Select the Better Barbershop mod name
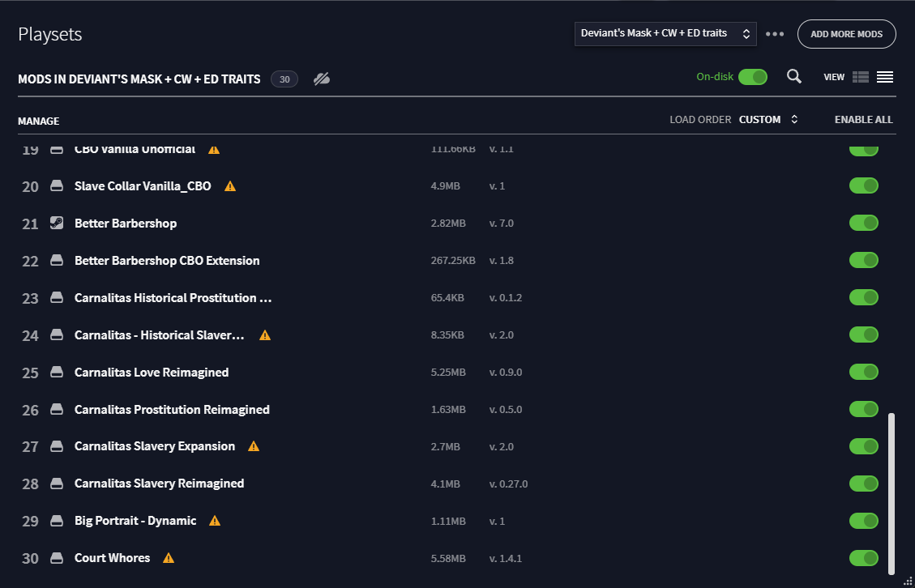915x588 pixels. (126, 224)
